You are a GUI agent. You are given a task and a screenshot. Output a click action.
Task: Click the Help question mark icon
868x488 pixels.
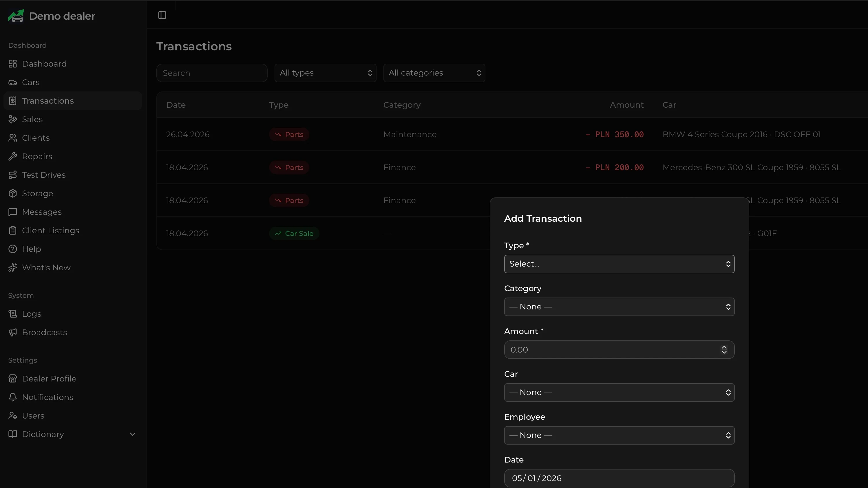pos(13,249)
